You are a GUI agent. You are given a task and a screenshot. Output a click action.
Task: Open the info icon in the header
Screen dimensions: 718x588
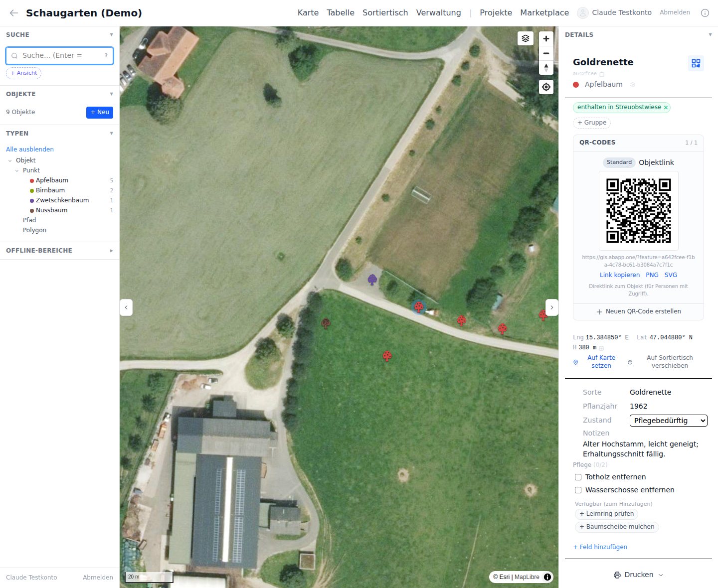(x=705, y=13)
